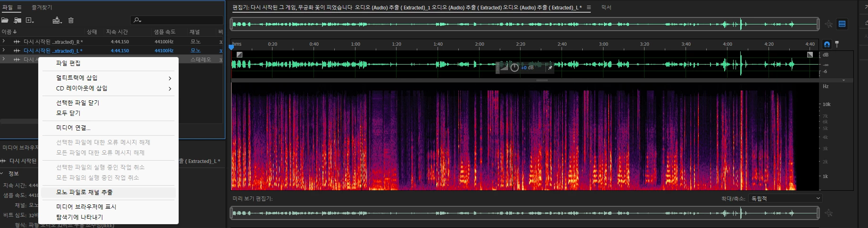
Task: Click the marker pin icon beside the ruler
Action: [837, 44]
